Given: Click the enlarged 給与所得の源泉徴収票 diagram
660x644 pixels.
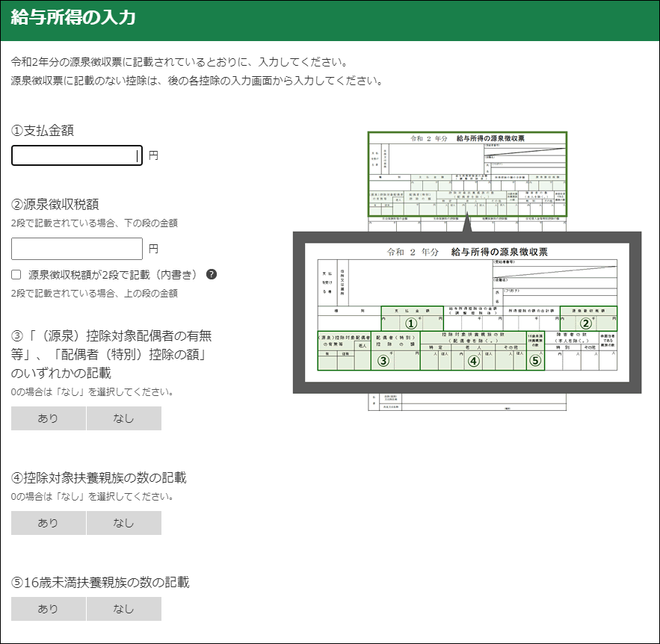Looking at the screenshot, I should tap(467, 312).
